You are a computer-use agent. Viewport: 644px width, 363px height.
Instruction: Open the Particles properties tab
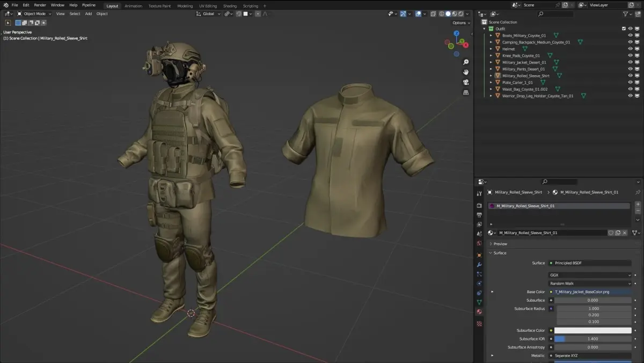pyautogui.click(x=479, y=274)
